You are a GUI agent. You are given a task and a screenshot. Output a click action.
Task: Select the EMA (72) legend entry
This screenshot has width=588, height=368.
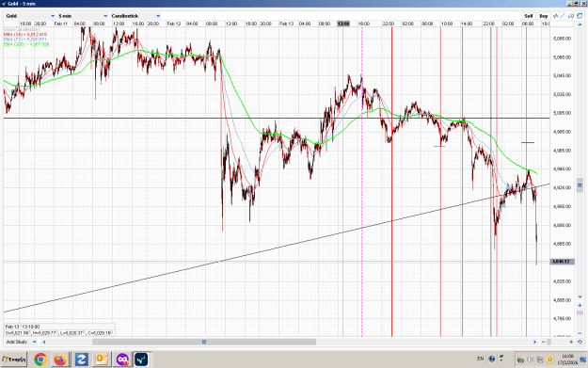(x=25, y=39)
